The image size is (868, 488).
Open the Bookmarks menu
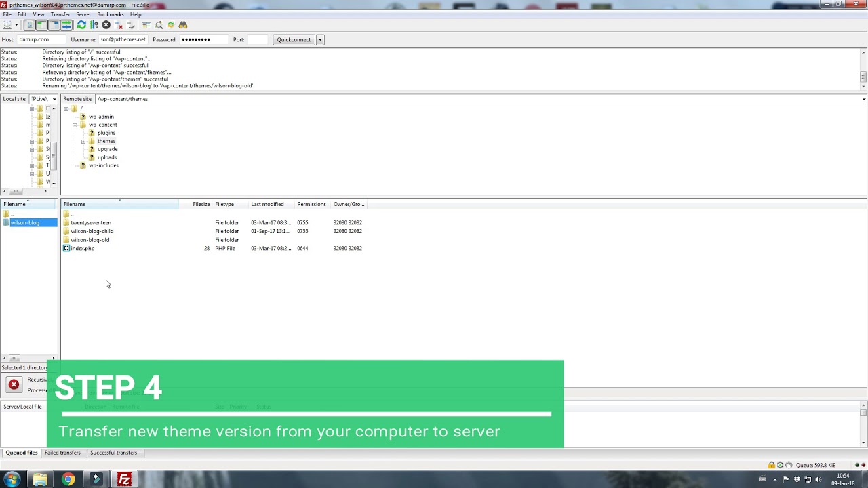(111, 14)
